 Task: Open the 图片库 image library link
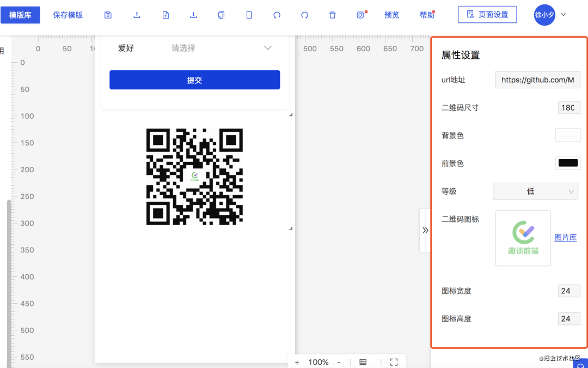click(x=566, y=237)
